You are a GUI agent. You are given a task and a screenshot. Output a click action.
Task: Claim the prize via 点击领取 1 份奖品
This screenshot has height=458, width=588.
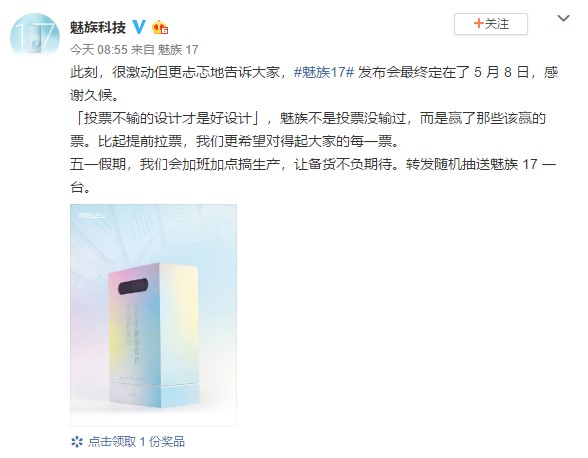[136, 441]
